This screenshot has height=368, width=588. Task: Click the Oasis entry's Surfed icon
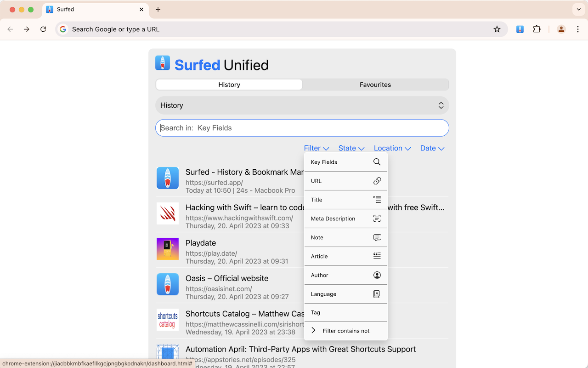click(x=168, y=284)
